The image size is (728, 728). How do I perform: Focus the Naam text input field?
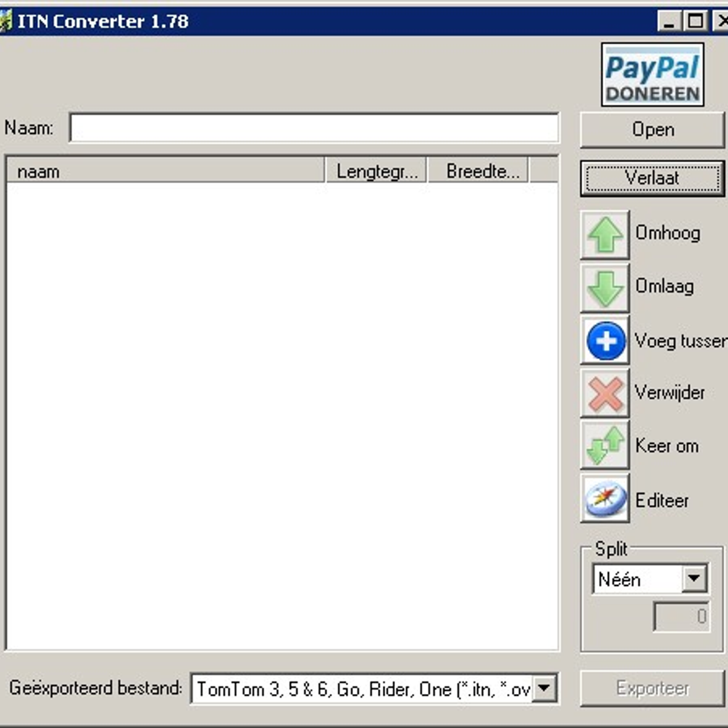point(314,128)
